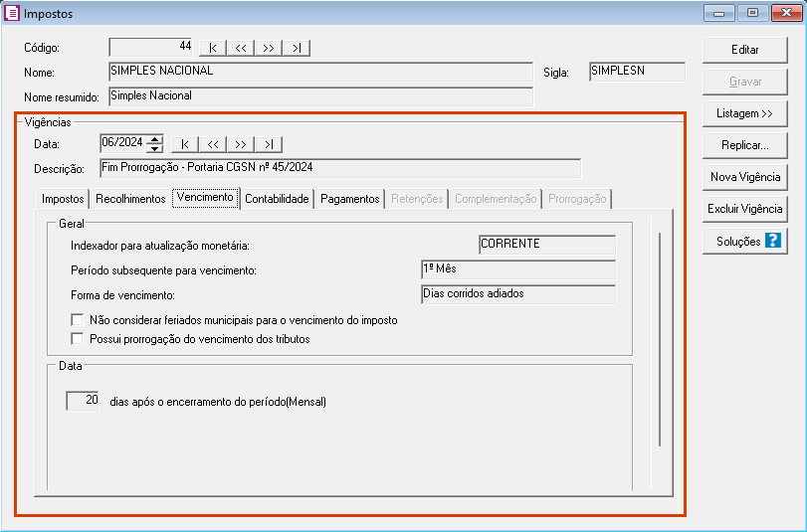Click the Descrição field Fim Prorrogação
The width and height of the screenshot is (807, 532).
[x=340, y=168]
